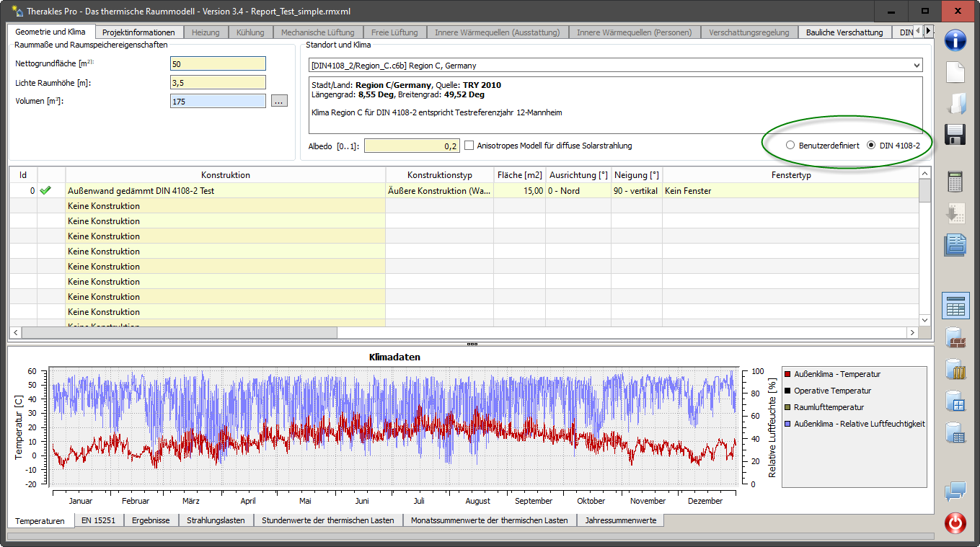Click the Fenstertyp column header
The width and height of the screenshot is (980, 547).
pos(791,175)
